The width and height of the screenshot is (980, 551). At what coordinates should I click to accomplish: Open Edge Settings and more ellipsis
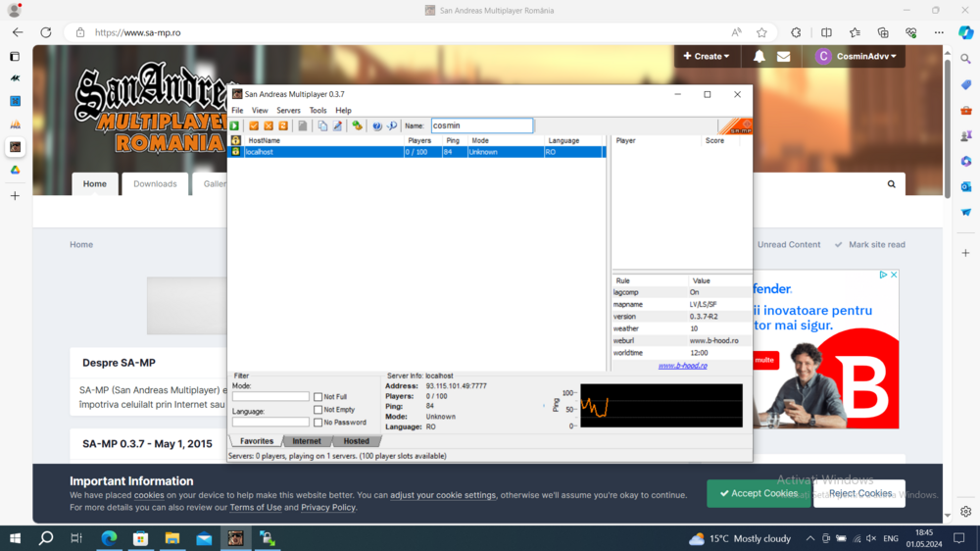[x=939, y=32]
